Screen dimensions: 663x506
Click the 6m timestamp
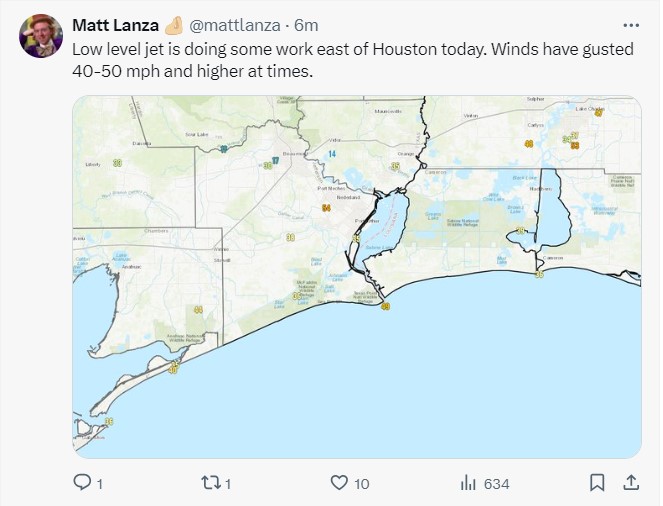(x=306, y=25)
